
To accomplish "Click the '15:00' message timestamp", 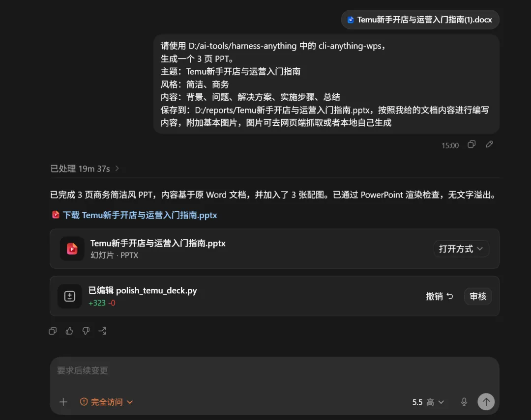I will (450, 145).
